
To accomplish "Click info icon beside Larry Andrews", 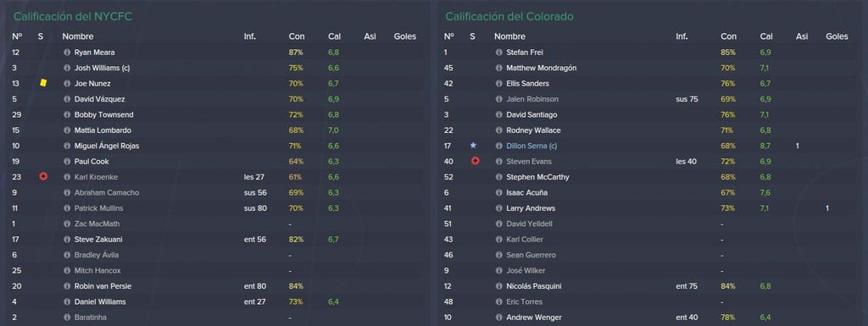I will pyautogui.click(x=498, y=208).
